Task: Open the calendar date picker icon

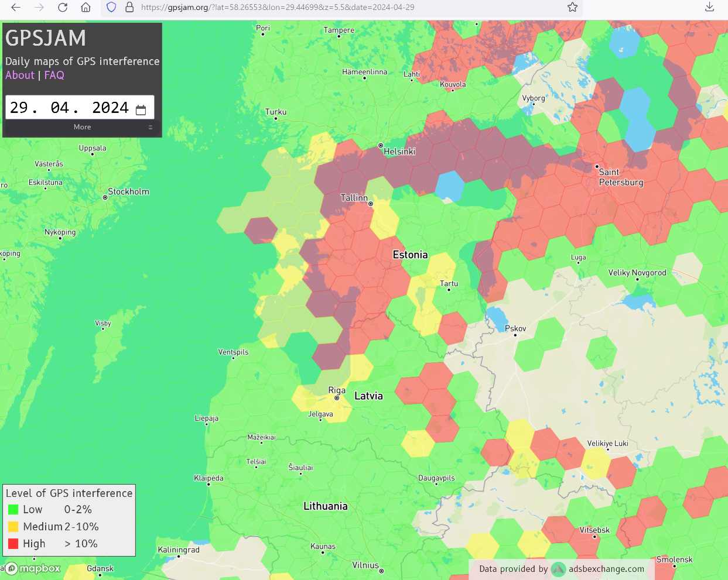Action: (x=141, y=110)
